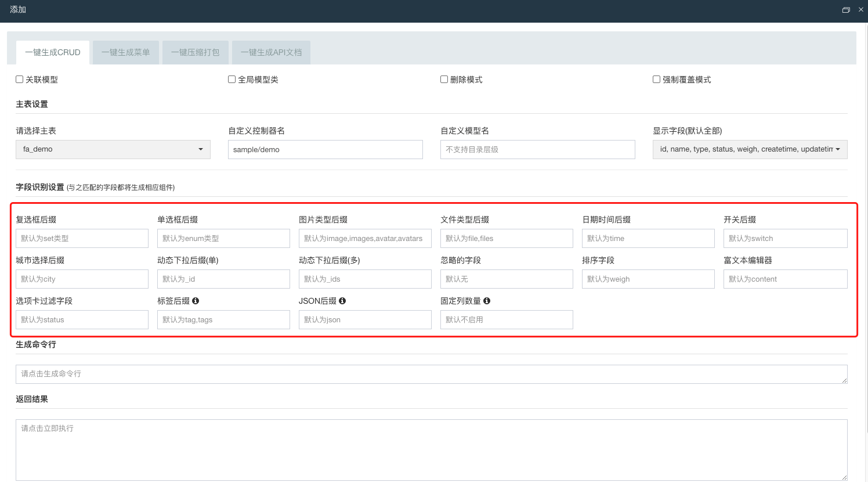Focus the 单选框后缀 enum input
This screenshot has width=868, height=482.
point(223,238)
